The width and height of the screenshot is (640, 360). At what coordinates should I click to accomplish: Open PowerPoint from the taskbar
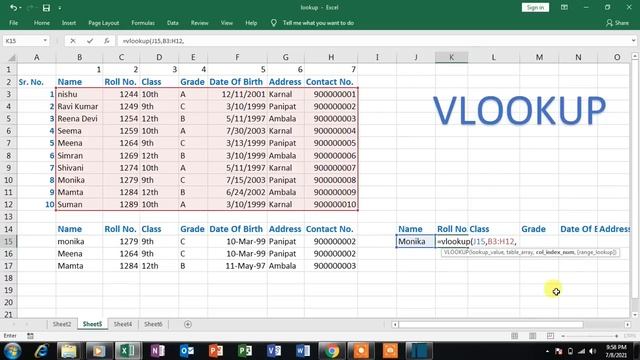coord(216,351)
